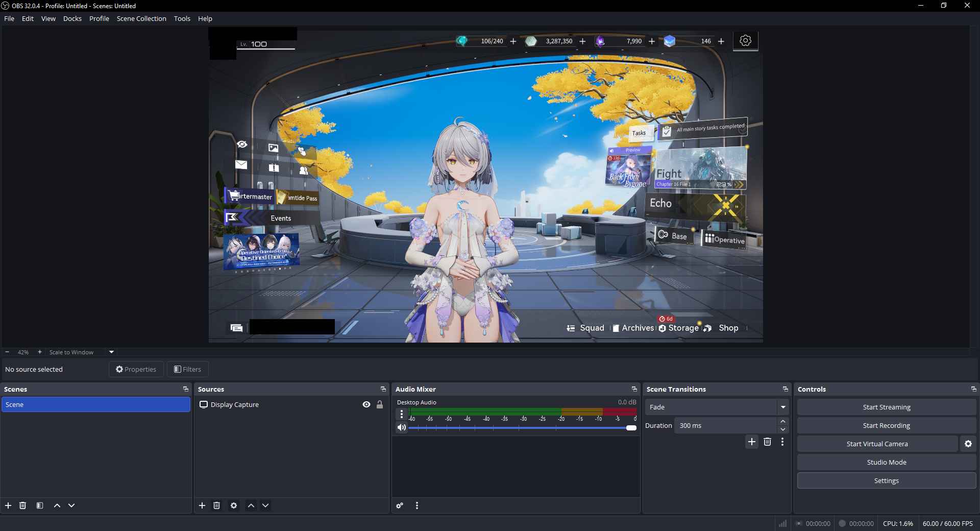The image size is (980, 531).
Task: Move source up arrow in Sources dock
Action: pos(251,505)
